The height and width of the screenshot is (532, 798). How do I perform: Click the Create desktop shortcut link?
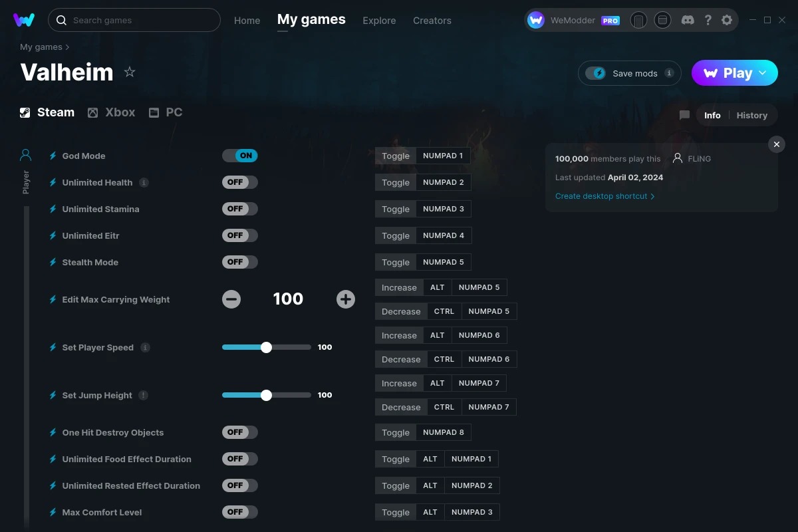pyautogui.click(x=600, y=196)
